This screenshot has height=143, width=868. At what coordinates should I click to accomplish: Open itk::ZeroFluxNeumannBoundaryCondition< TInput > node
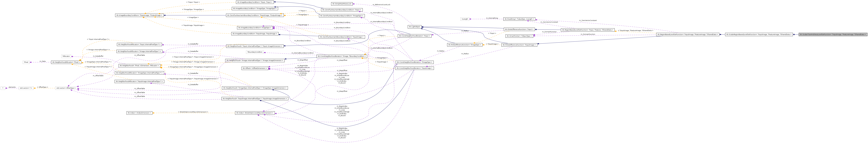[x=342, y=10]
